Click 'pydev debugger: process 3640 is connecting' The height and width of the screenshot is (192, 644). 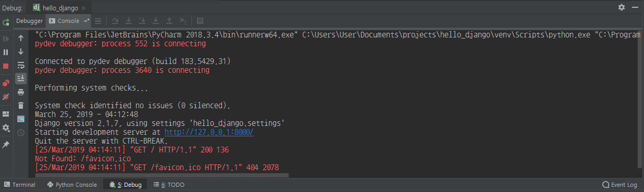coord(122,70)
